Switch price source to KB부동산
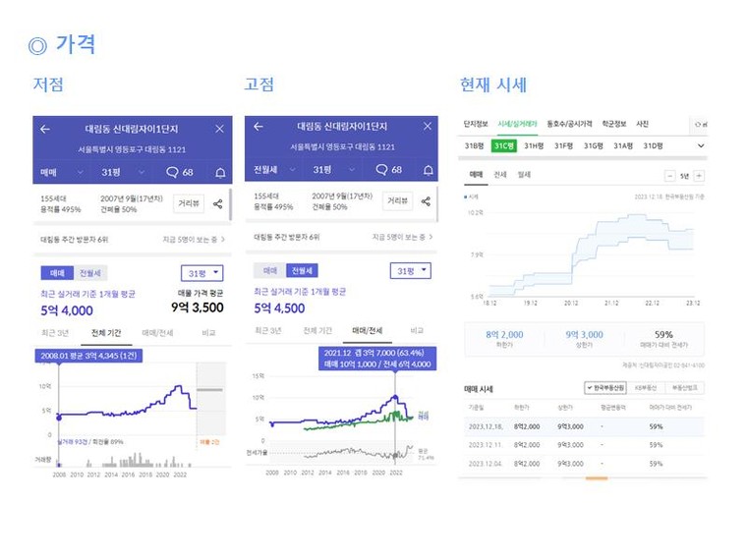 click(x=646, y=388)
